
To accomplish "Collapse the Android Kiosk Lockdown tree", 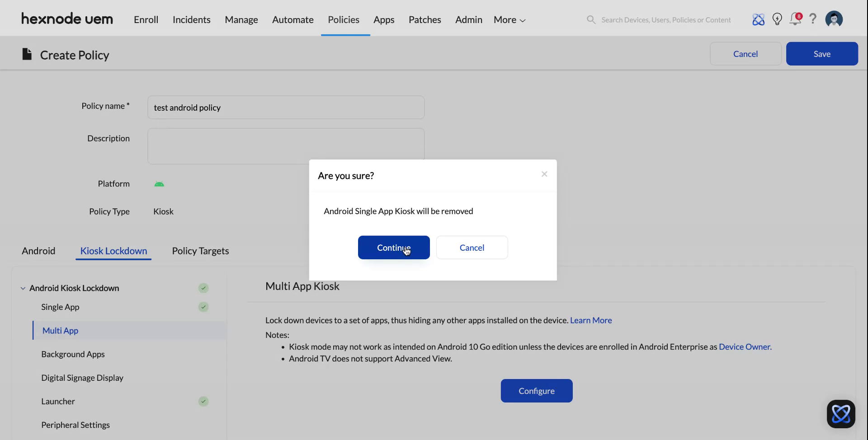I will pyautogui.click(x=22, y=288).
